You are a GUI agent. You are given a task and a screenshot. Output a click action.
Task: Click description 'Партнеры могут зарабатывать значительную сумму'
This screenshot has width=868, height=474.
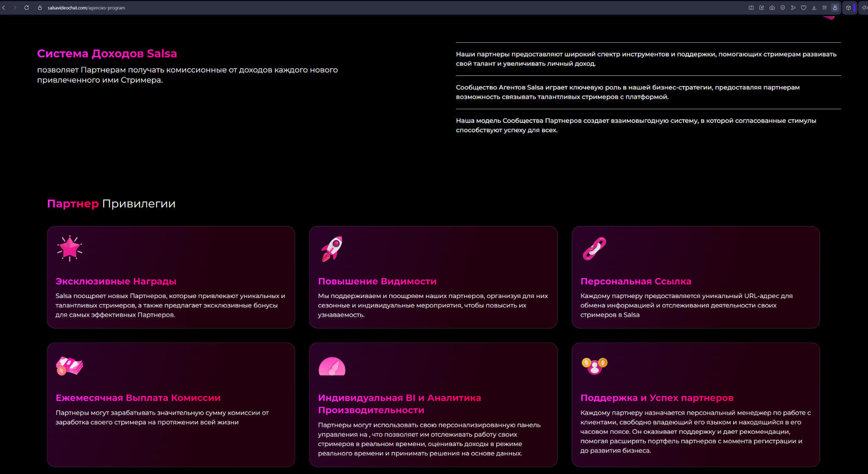click(162, 418)
